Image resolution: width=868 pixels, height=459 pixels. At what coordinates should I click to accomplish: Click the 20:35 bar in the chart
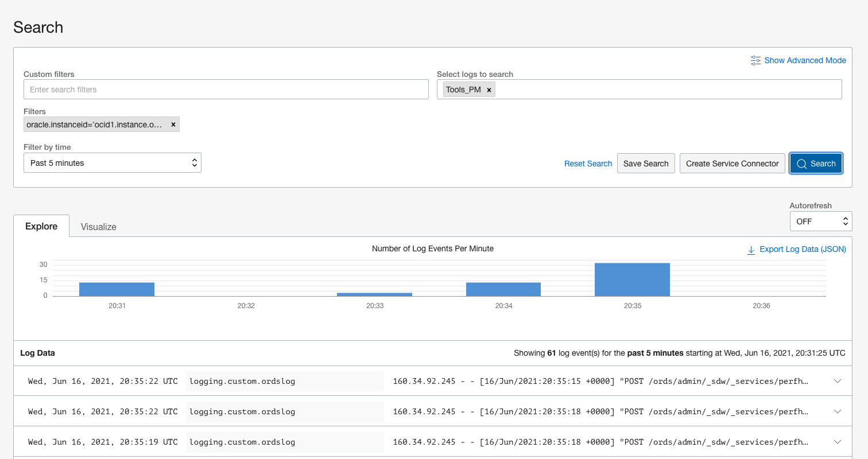632,279
